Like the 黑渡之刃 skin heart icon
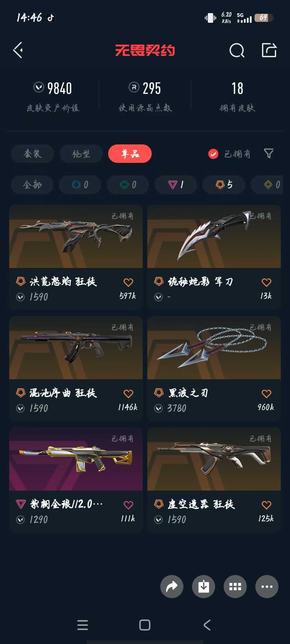The width and height of the screenshot is (290, 644). pos(266,394)
